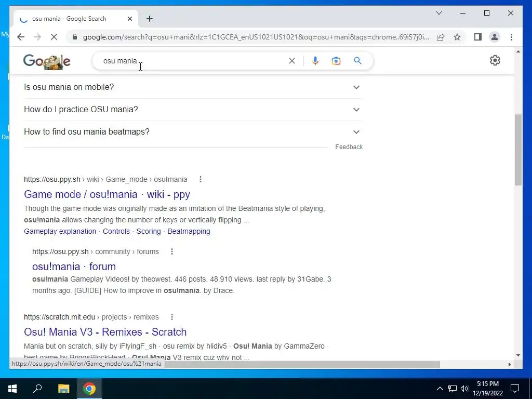Go to Google homepage via doodle logo

[x=47, y=61]
